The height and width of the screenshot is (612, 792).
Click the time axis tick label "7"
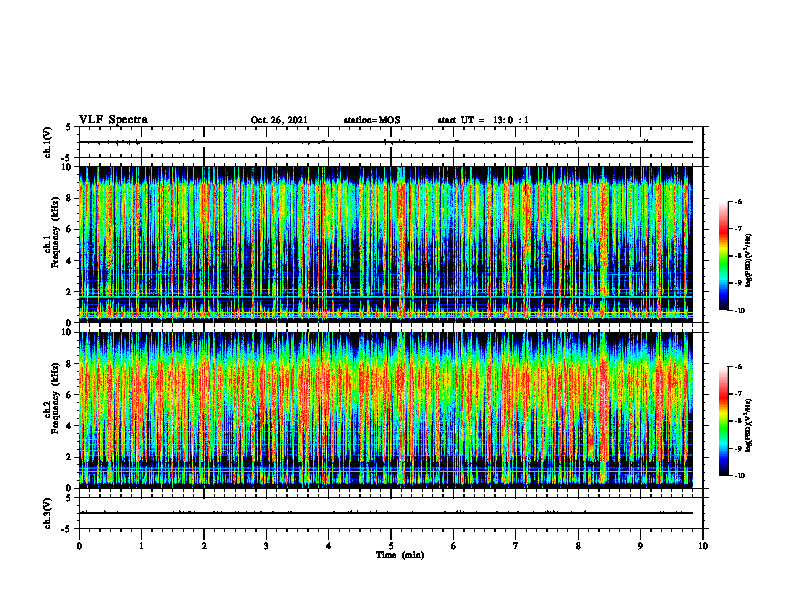pos(516,546)
